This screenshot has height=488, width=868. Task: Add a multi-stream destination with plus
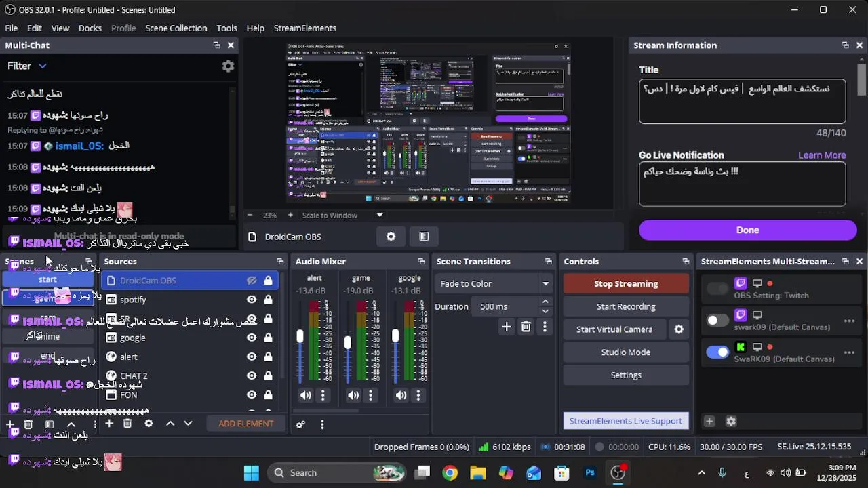(709, 422)
